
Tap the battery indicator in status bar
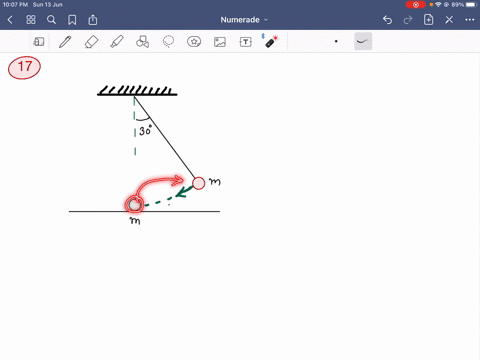click(472, 5)
